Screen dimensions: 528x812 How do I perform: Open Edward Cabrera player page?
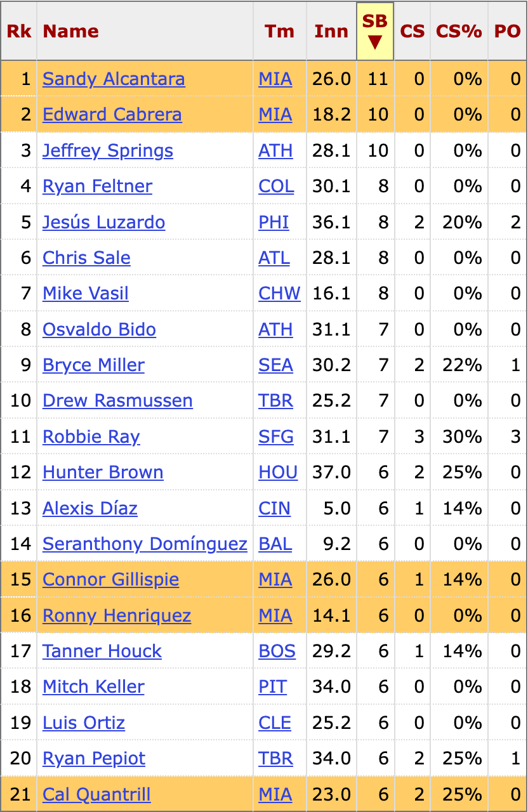click(x=112, y=115)
